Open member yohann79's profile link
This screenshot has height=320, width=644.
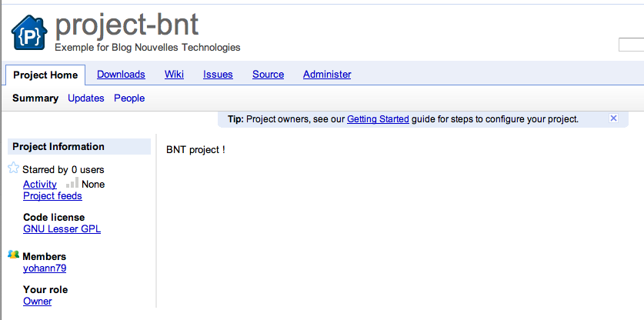pos(45,268)
